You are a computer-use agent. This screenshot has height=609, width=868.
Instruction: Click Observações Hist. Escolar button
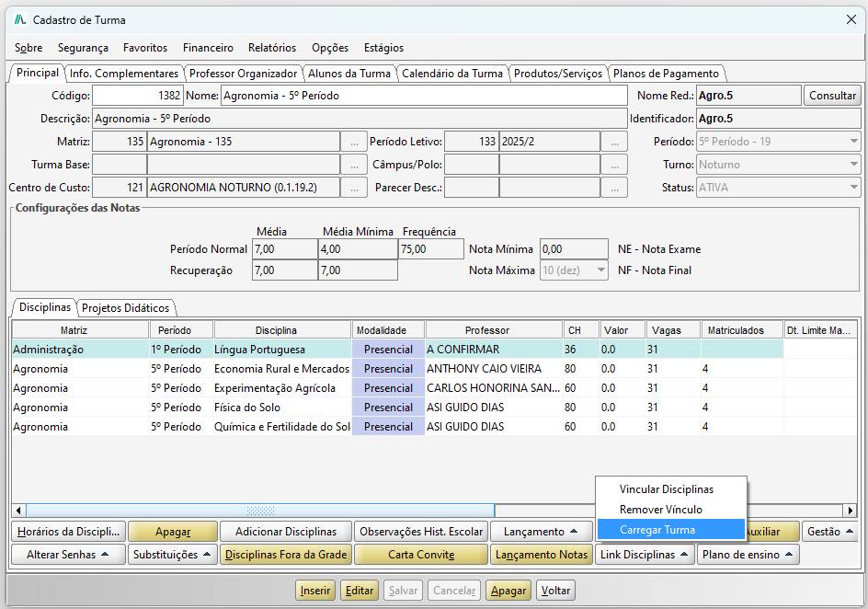click(421, 532)
